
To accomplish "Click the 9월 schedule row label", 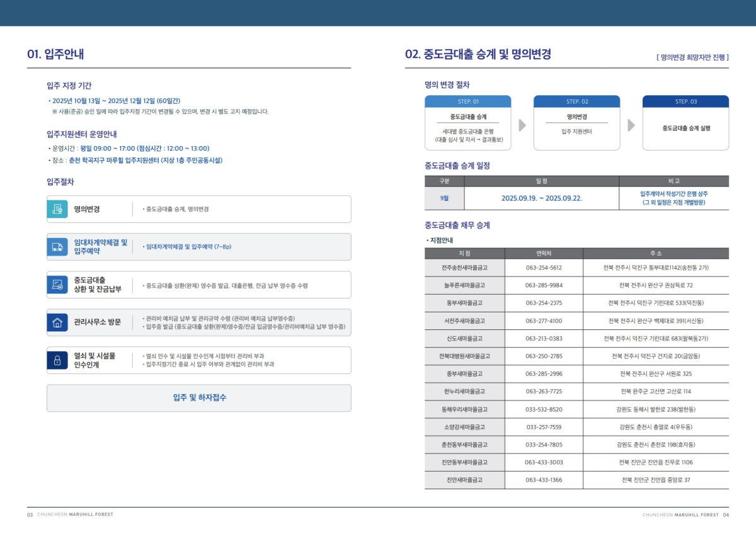I will click(445, 198).
